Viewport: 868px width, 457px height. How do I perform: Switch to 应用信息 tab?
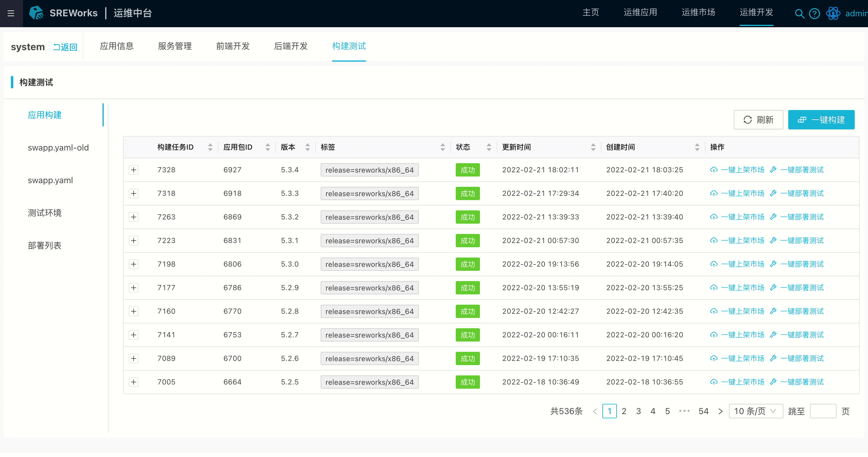point(117,46)
